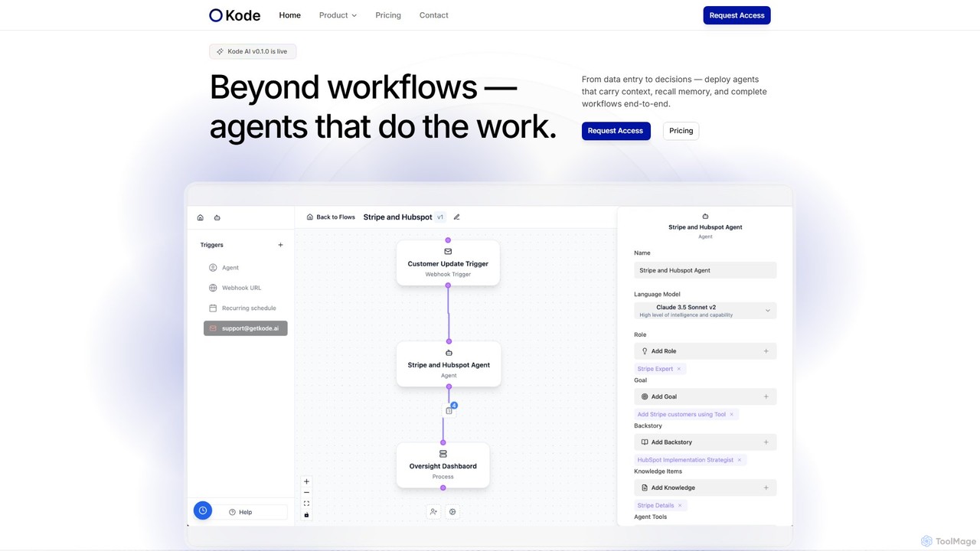Click the Add Role row
Image resolution: width=980 pixels, height=551 pixels.
(x=705, y=351)
